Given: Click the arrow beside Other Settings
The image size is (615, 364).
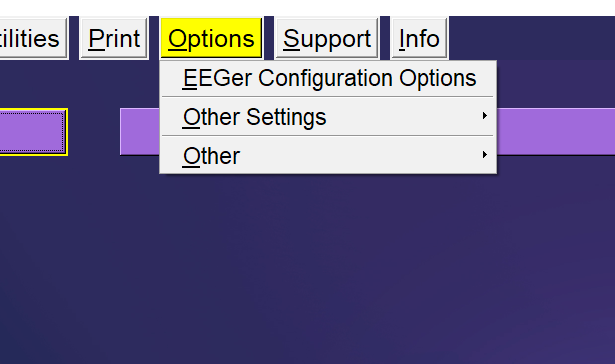Looking at the screenshot, I should (x=485, y=116).
